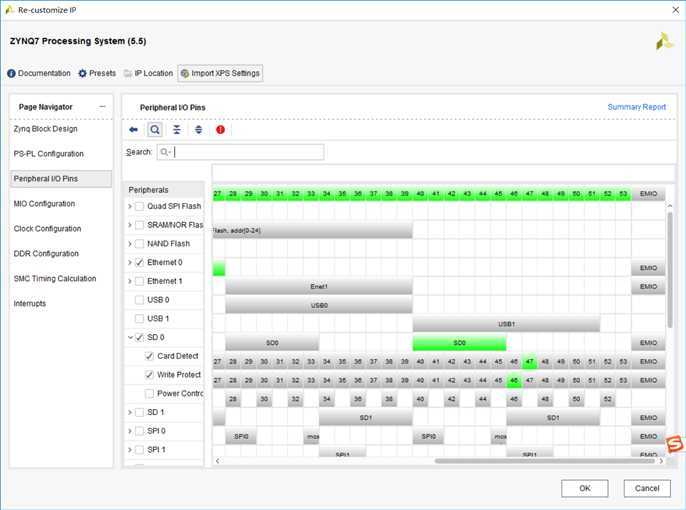Screen dimensions: 686x510
Task: Go to Zynq Block Design page
Action: [46, 129]
